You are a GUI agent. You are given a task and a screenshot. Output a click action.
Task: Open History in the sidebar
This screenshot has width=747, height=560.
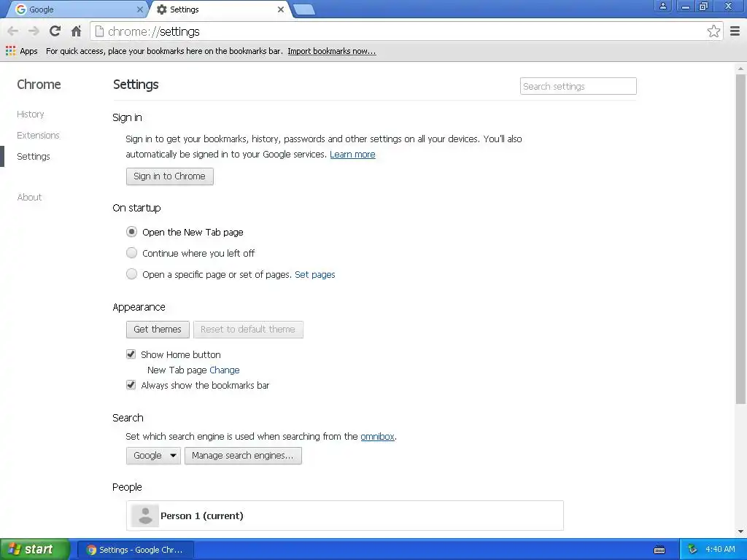pos(31,114)
